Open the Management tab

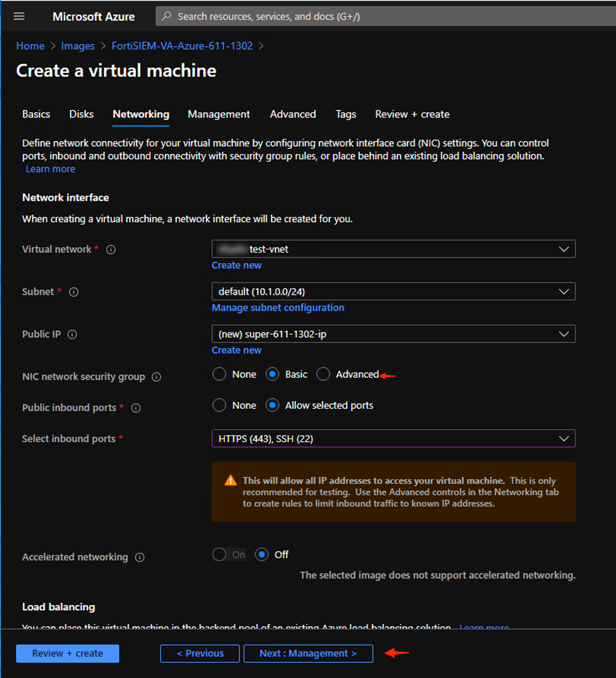click(219, 114)
